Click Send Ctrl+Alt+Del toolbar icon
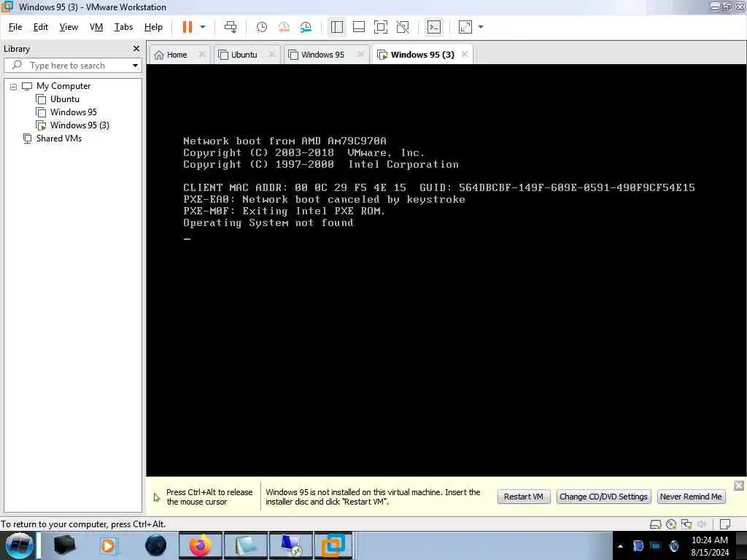The height and width of the screenshot is (560, 747). 231,27
